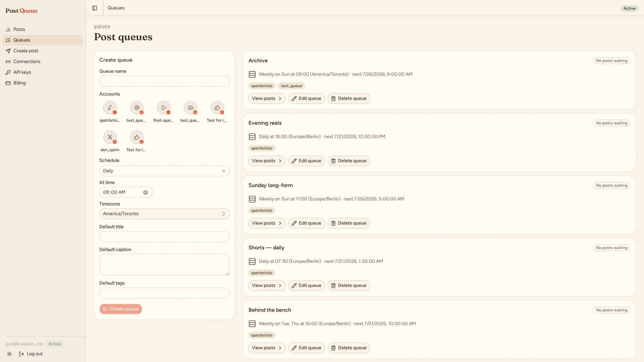
Task: Click into the Default caption textarea
Action: tap(164, 265)
